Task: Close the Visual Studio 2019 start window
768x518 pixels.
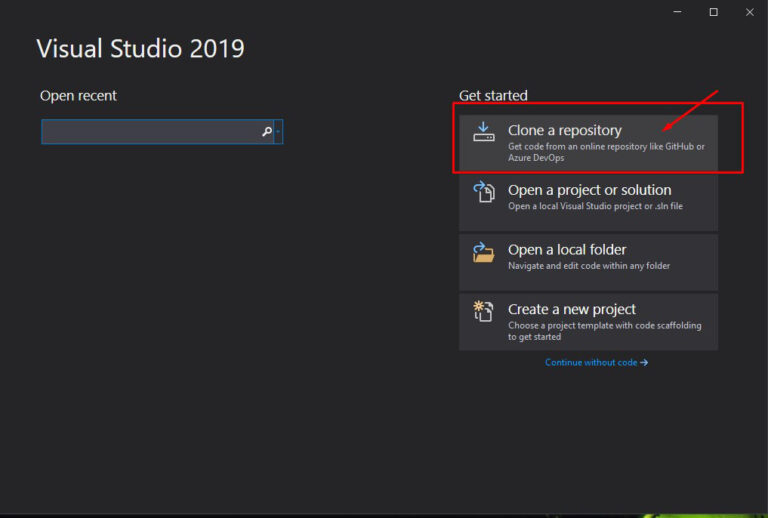Action: (x=749, y=12)
